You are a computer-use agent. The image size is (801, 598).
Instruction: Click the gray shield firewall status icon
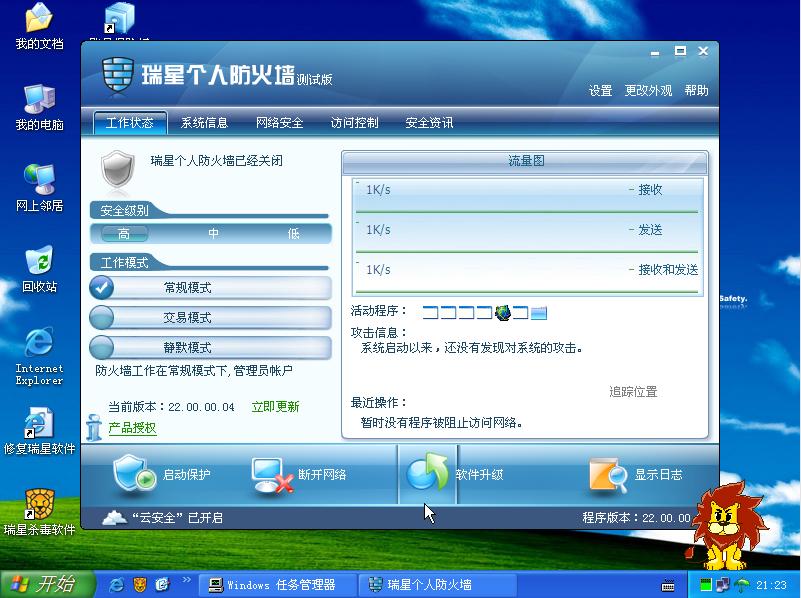[x=118, y=169]
